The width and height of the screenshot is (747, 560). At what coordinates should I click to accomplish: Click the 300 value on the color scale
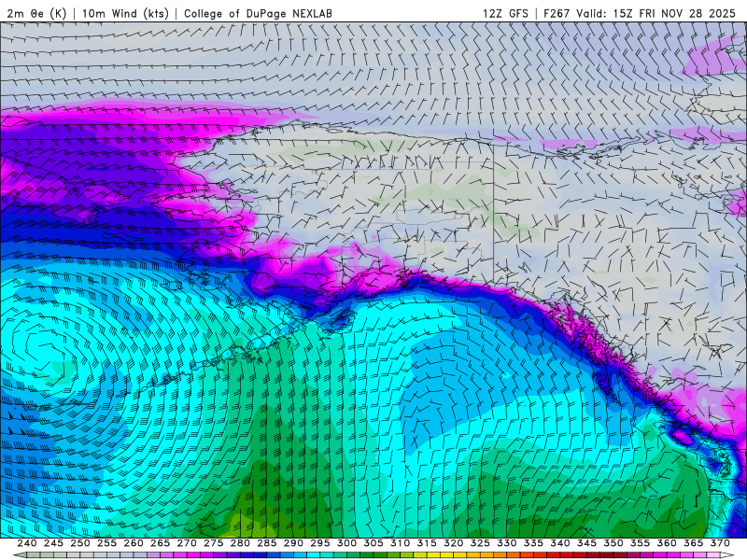pyautogui.click(x=346, y=543)
